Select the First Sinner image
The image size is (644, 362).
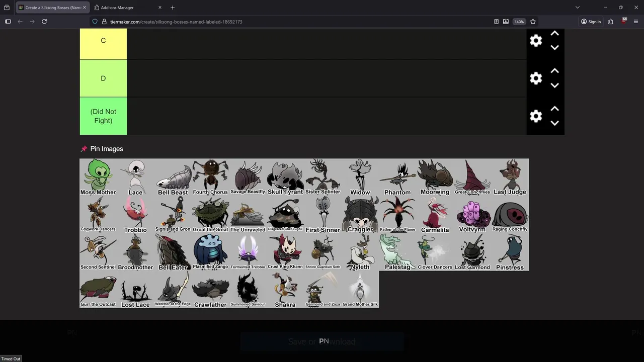coord(323,215)
